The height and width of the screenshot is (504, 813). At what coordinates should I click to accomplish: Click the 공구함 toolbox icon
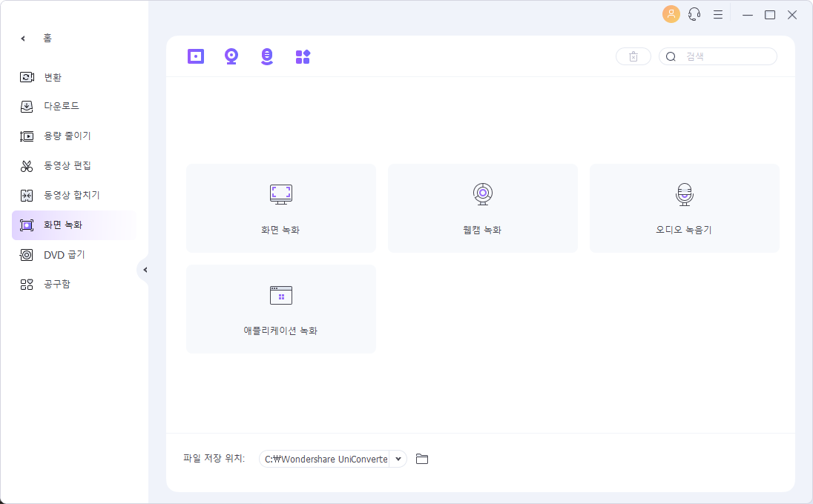[27, 285]
